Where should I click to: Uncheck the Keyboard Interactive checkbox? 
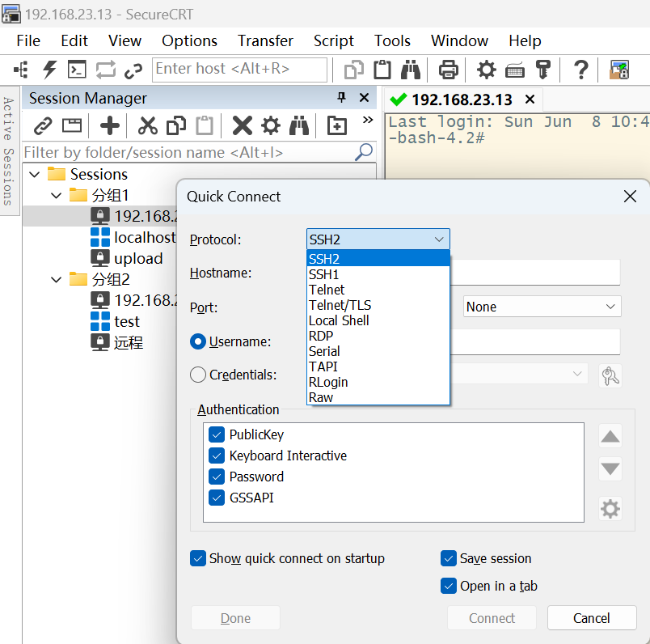click(x=217, y=455)
